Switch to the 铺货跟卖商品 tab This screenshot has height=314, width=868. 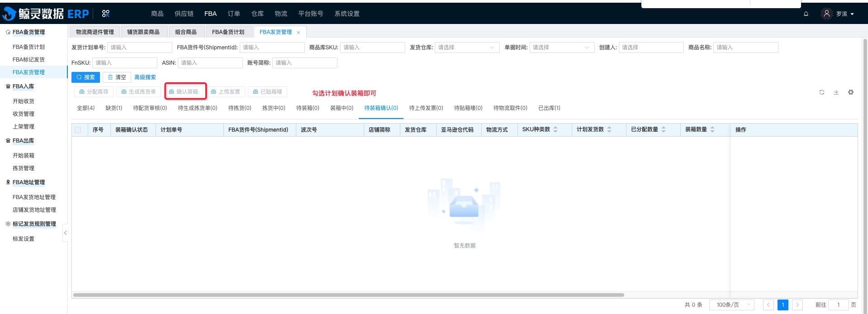[143, 32]
